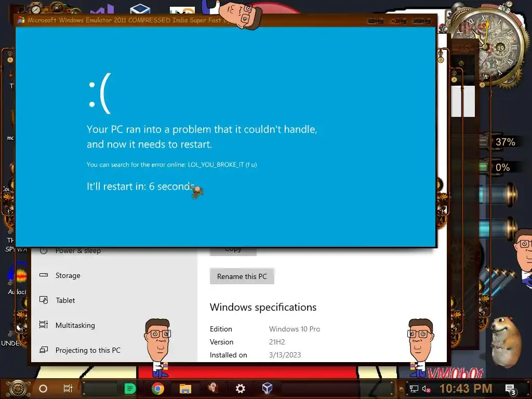Launch Google Chrome from the taskbar
This screenshot has height=399, width=532.
coord(158,389)
